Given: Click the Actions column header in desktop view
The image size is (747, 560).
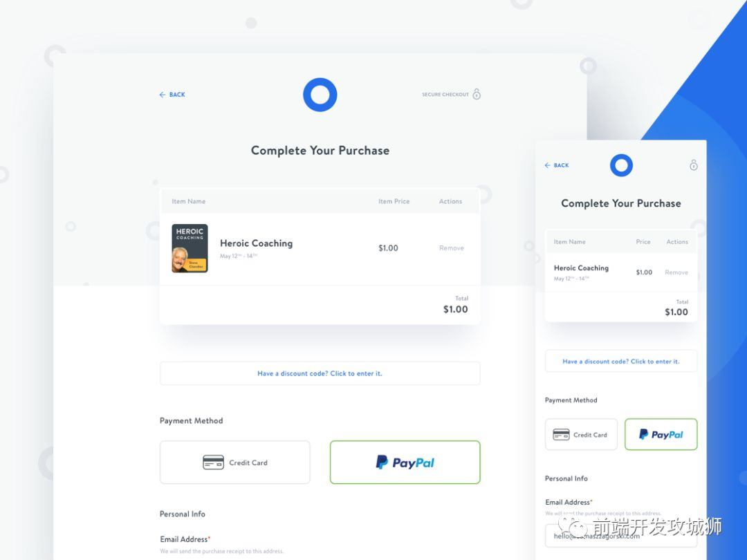Looking at the screenshot, I should (x=451, y=201).
